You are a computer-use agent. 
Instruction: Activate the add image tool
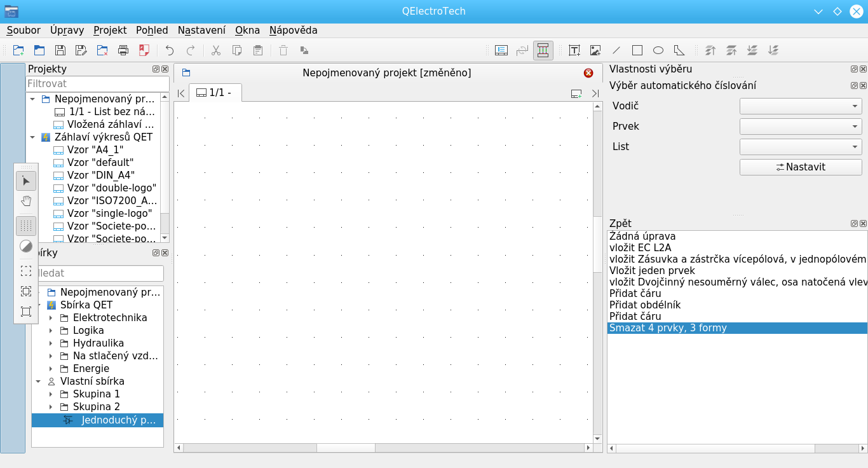pyautogui.click(x=595, y=50)
